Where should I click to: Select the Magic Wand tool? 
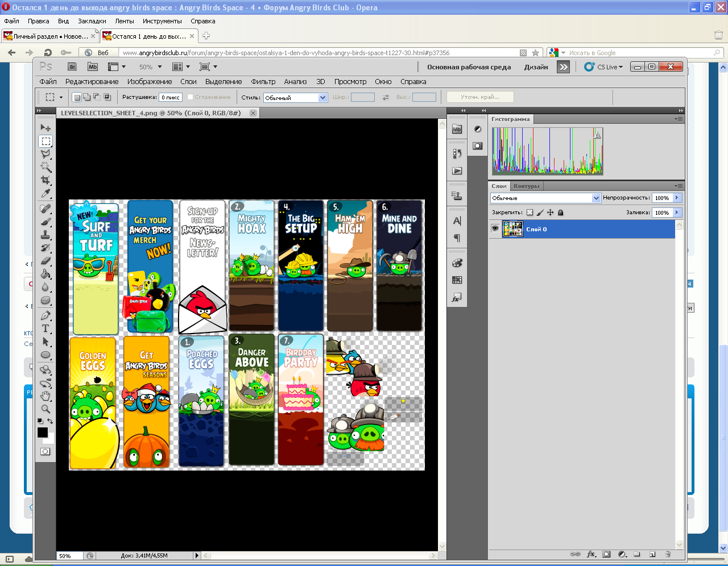coord(45,167)
